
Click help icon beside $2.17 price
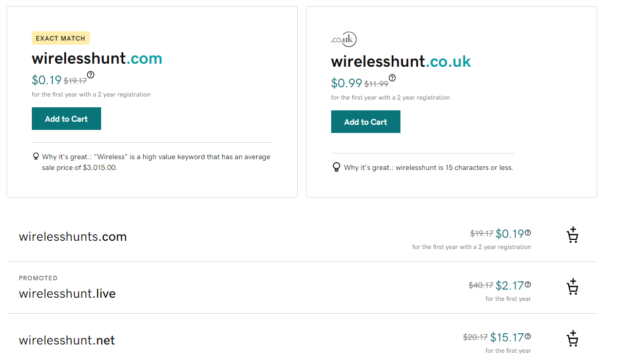pyautogui.click(x=528, y=284)
